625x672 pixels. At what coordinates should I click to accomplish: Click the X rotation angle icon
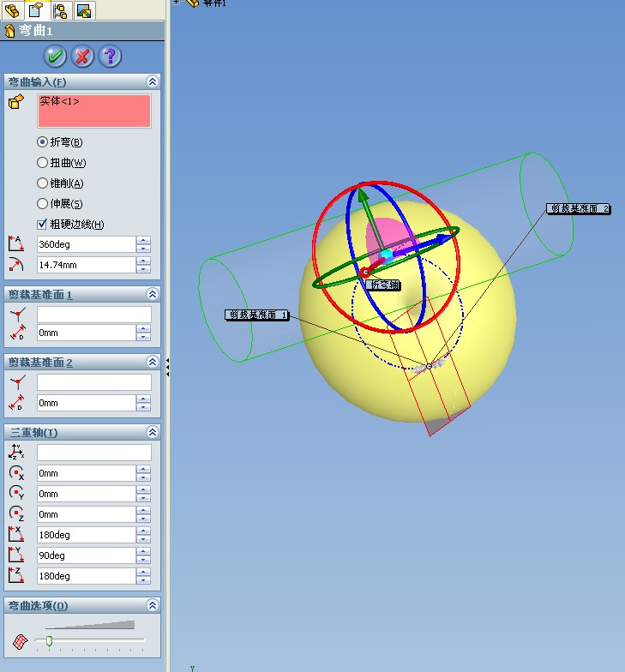coord(16,535)
